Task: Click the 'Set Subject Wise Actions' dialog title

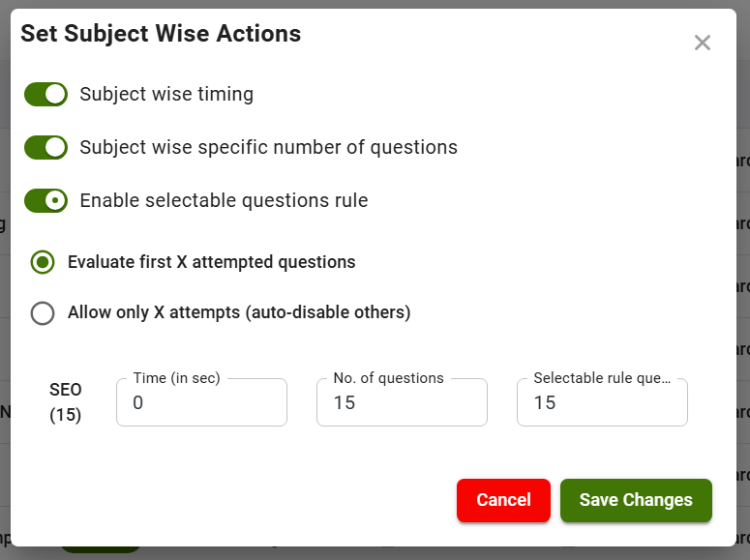Action: 161,34
